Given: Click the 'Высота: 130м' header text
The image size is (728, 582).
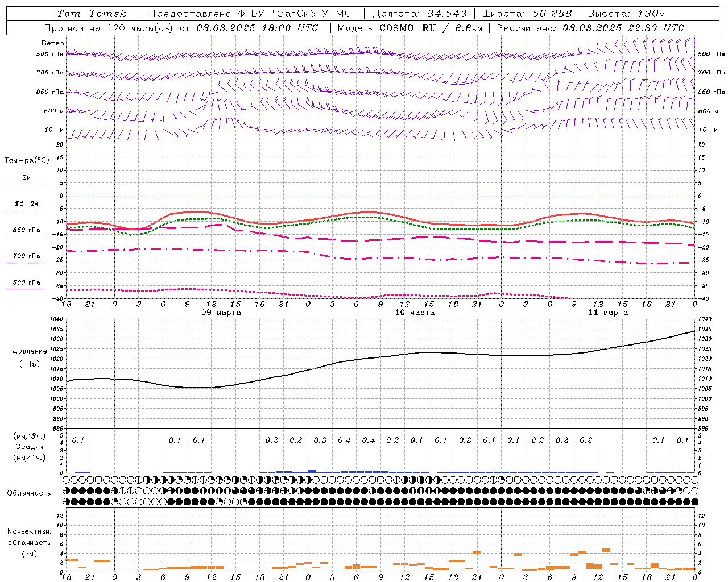Looking at the screenshot, I should tap(626, 14).
